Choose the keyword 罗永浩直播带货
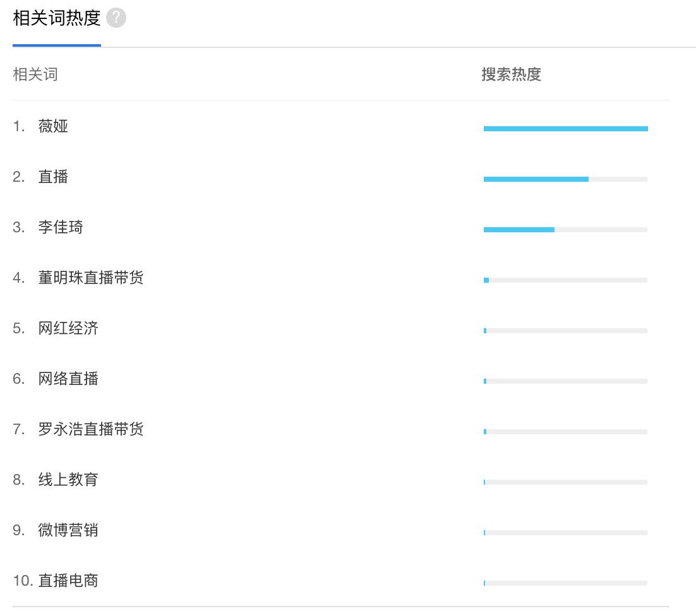 pos(91,429)
